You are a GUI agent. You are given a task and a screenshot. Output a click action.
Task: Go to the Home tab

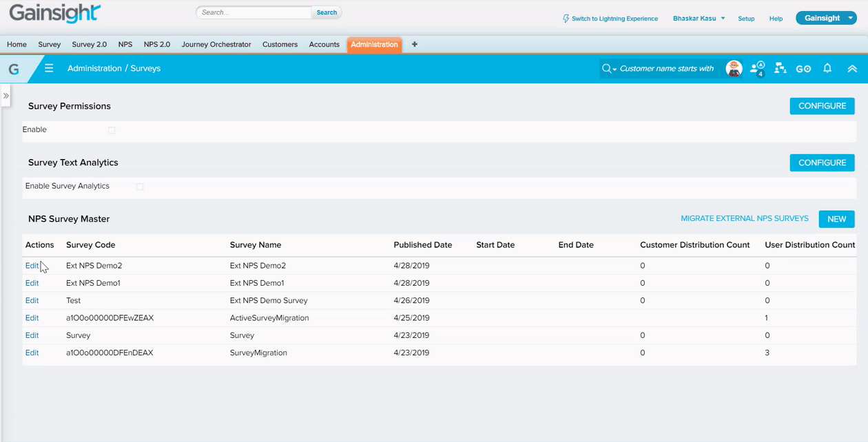point(17,44)
